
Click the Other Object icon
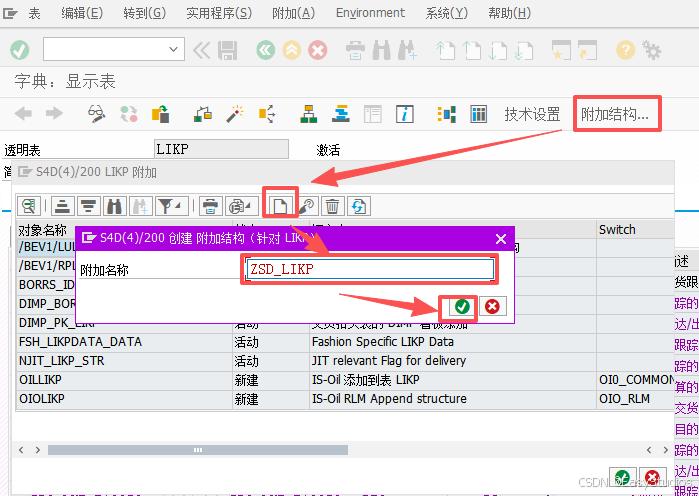160,114
